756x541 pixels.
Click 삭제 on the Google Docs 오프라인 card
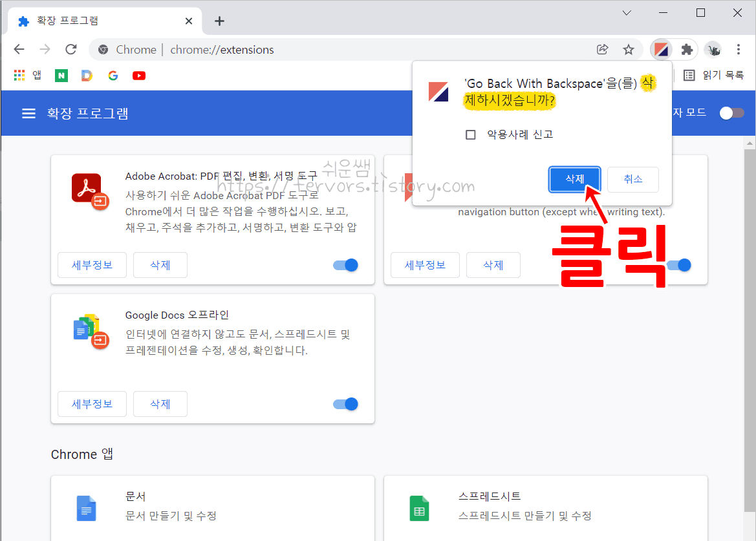[160, 404]
